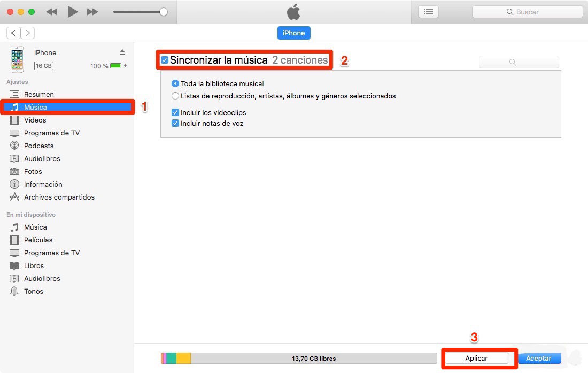Select the iPhone device tab
This screenshot has height=373, width=588.
pyautogui.click(x=293, y=33)
